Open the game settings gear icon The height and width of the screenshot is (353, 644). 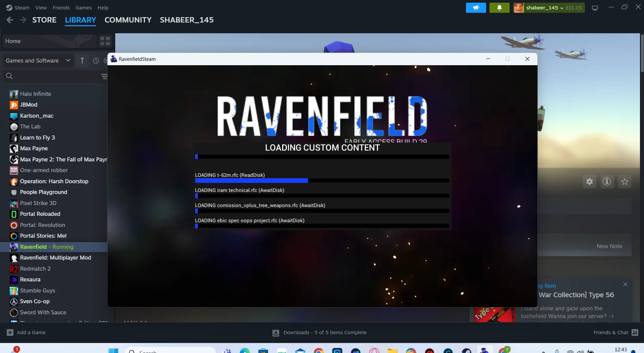point(590,182)
